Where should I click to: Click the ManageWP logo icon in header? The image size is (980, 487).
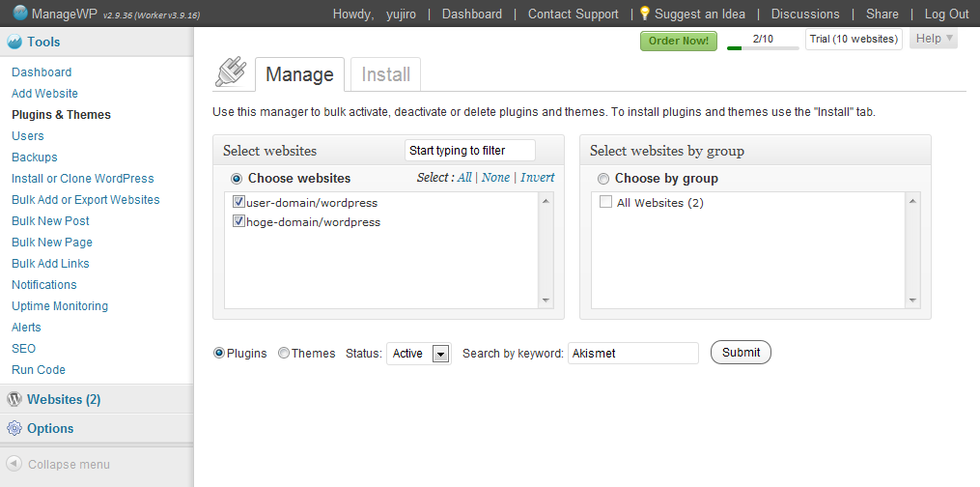20,12
